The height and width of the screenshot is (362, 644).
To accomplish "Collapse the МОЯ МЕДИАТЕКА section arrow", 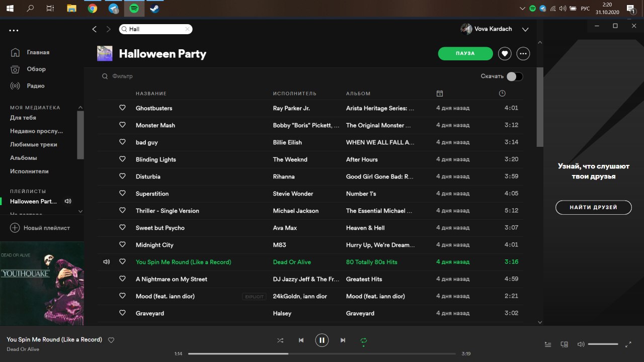I will pyautogui.click(x=79, y=108).
